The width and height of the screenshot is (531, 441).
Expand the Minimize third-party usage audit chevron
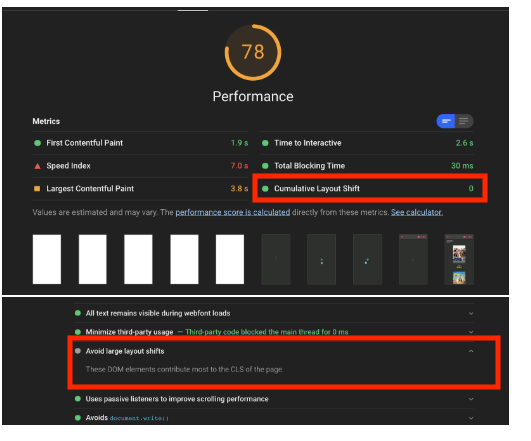471,332
